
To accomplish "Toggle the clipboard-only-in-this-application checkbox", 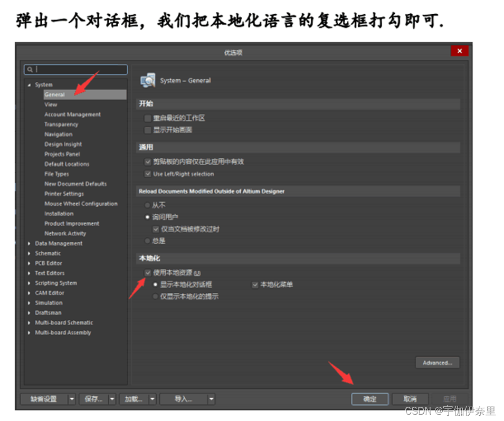I will 148,162.
